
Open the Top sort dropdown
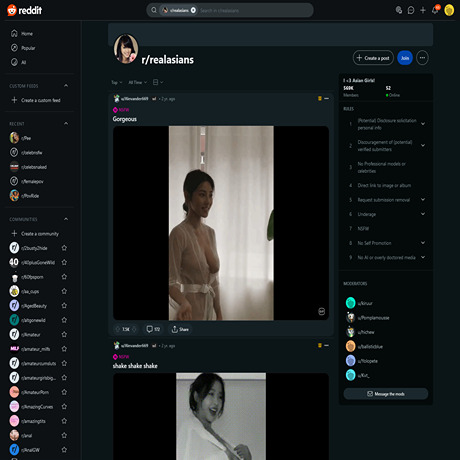[x=117, y=82]
